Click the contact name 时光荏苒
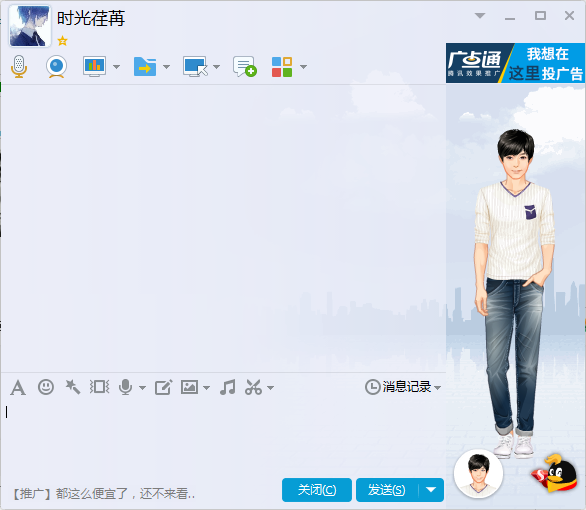The height and width of the screenshot is (510, 586). [x=91, y=18]
